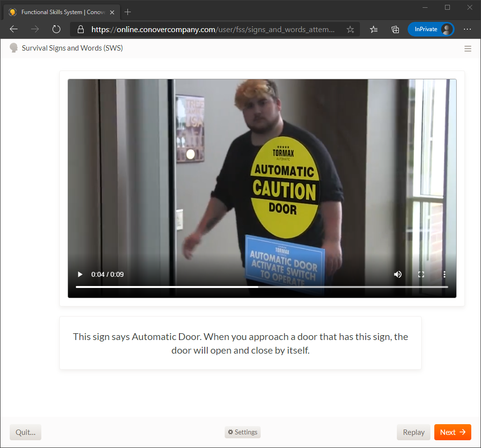
Task: Refresh the browser page
Action: [x=56, y=29]
